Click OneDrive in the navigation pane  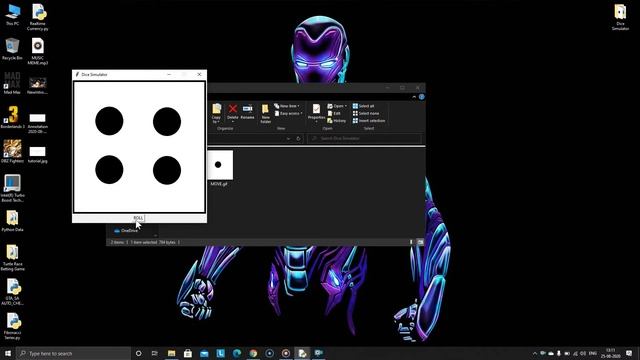click(x=127, y=231)
